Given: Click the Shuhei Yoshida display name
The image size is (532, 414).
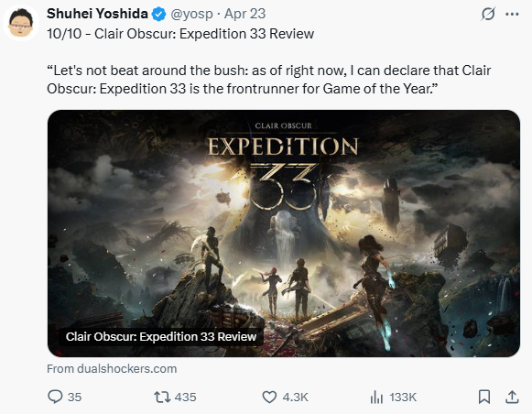Looking at the screenshot, I should click(97, 14).
